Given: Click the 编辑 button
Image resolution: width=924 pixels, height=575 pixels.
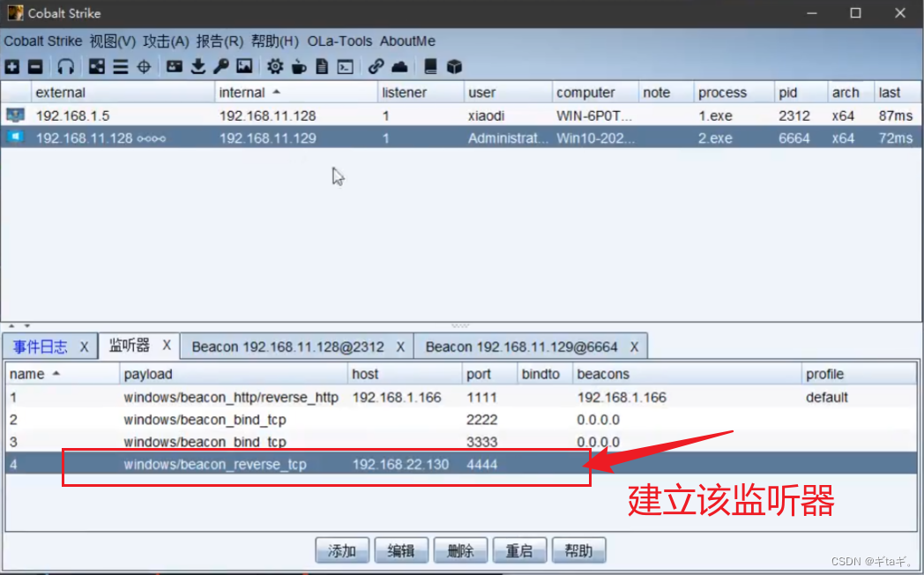Looking at the screenshot, I should pos(401,551).
